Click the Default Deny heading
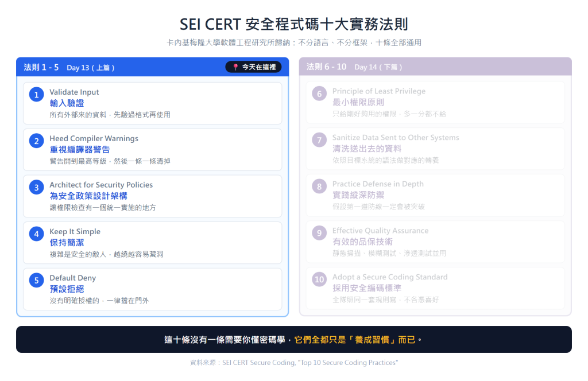Image resolution: width=588 pixels, height=381 pixels. pos(73,278)
